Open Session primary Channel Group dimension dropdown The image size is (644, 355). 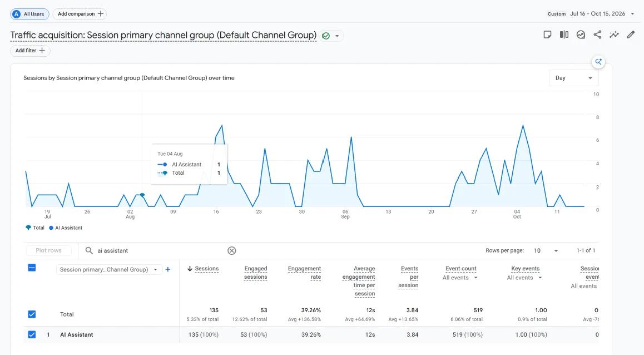[109, 269]
